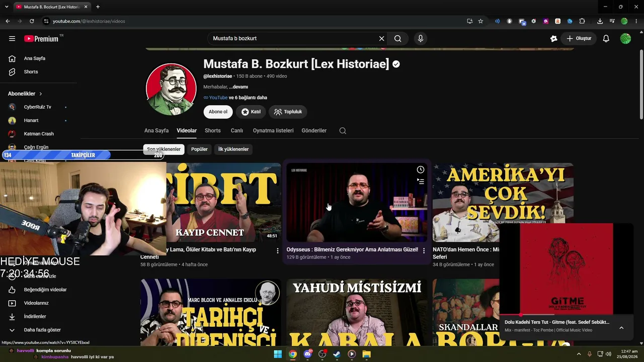Open Katman Crash subscription
Image resolution: width=644 pixels, height=362 pixels.
click(38, 134)
